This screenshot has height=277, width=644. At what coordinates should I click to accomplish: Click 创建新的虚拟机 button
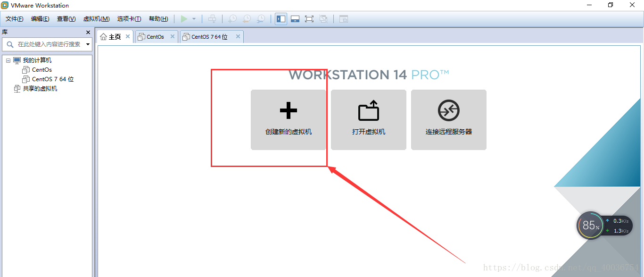(x=289, y=120)
